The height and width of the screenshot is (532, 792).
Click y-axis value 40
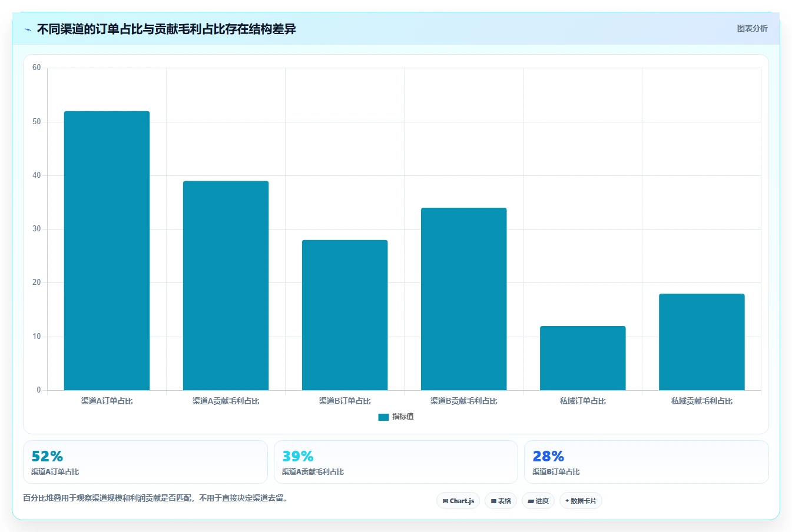(37, 175)
